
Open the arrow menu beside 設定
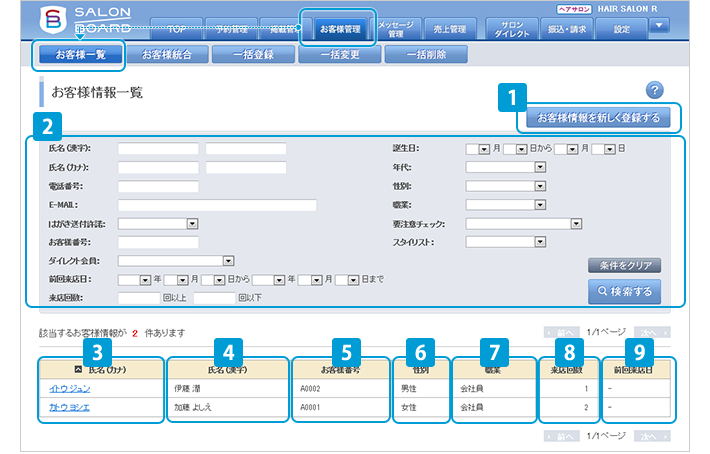(x=658, y=26)
